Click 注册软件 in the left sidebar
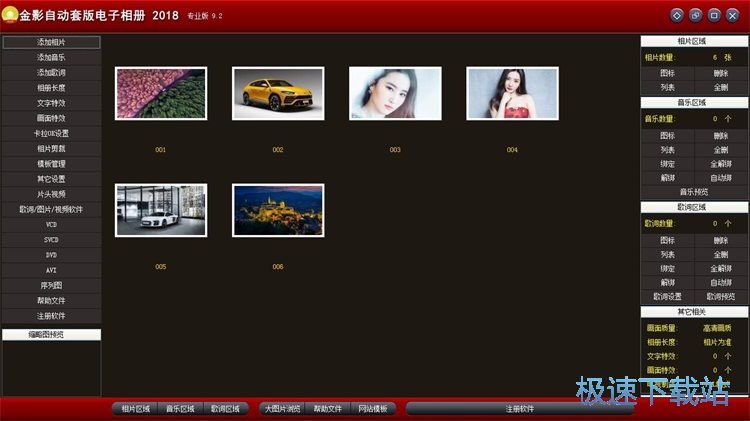The image size is (750, 421). 51,316
